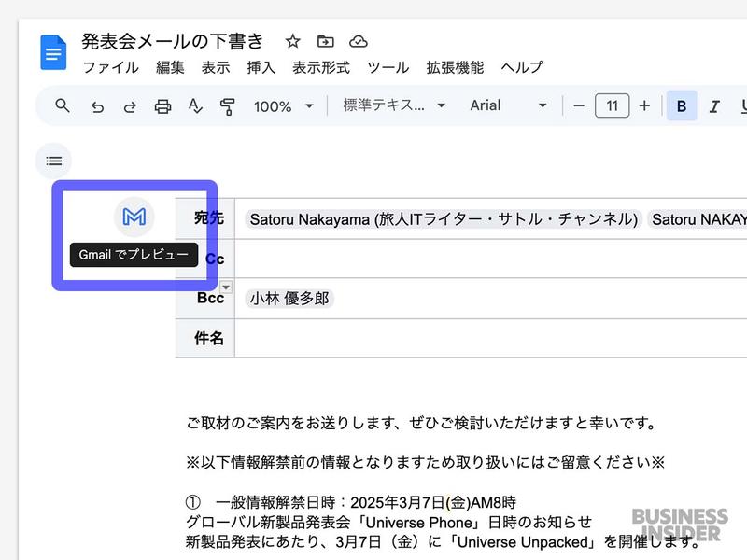This screenshot has height=560, width=747.
Task: Open the 表示 menu
Action: click(216, 67)
